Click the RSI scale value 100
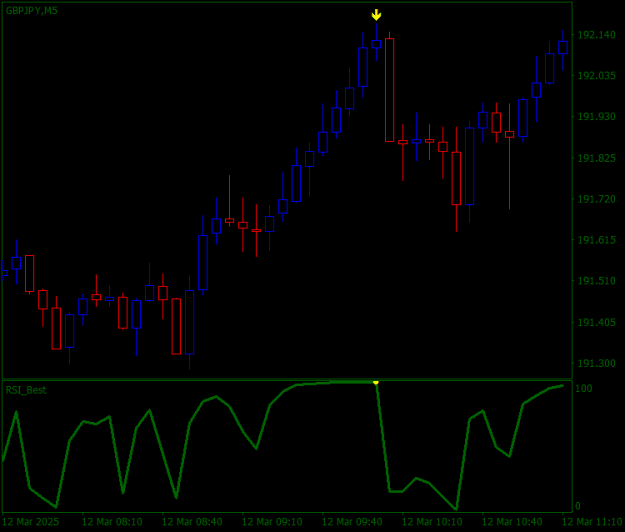This screenshot has width=625, height=532. pos(584,389)
